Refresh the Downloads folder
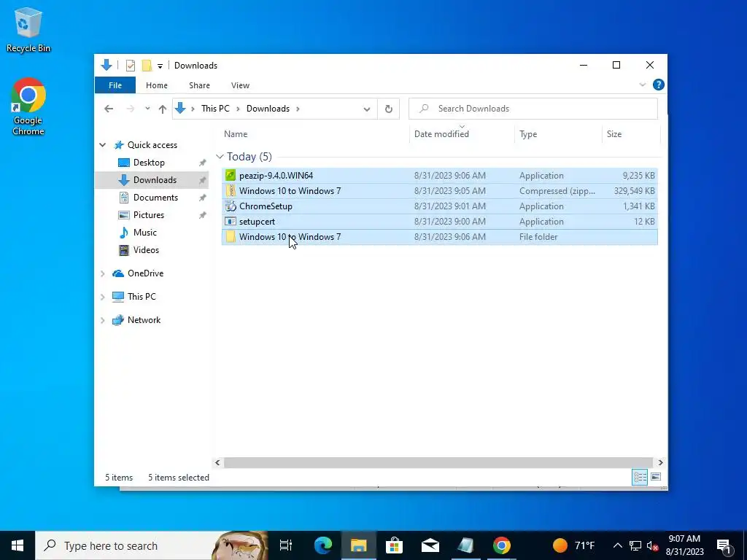747x560 pixels. pyautogui.click(x=388, y=109)
